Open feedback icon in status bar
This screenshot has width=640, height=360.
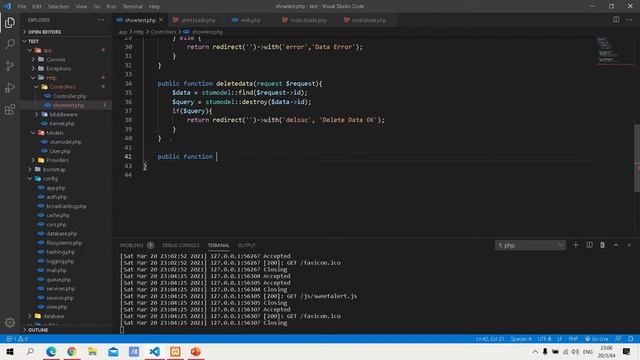[618, 339]
